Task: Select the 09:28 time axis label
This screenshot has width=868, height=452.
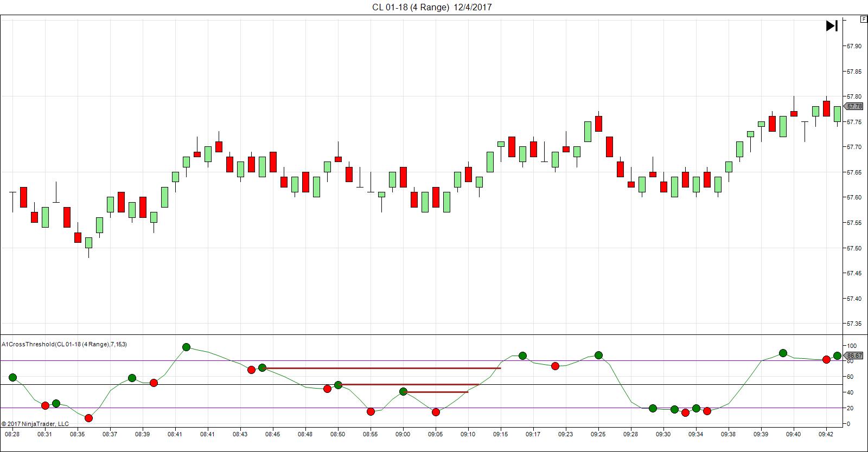Action: coord(631,434)
